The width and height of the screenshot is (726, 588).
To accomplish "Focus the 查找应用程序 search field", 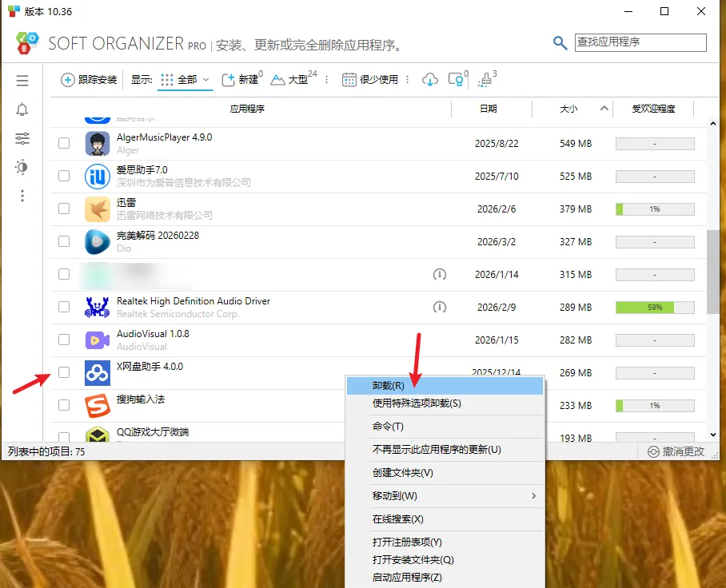I will point(640,42).
